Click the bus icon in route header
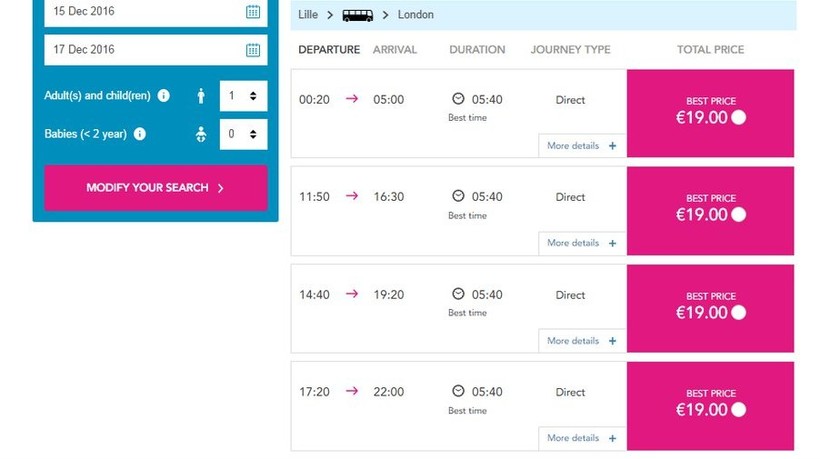The width and height of the screenshot is (820, 459). [357, 15]
